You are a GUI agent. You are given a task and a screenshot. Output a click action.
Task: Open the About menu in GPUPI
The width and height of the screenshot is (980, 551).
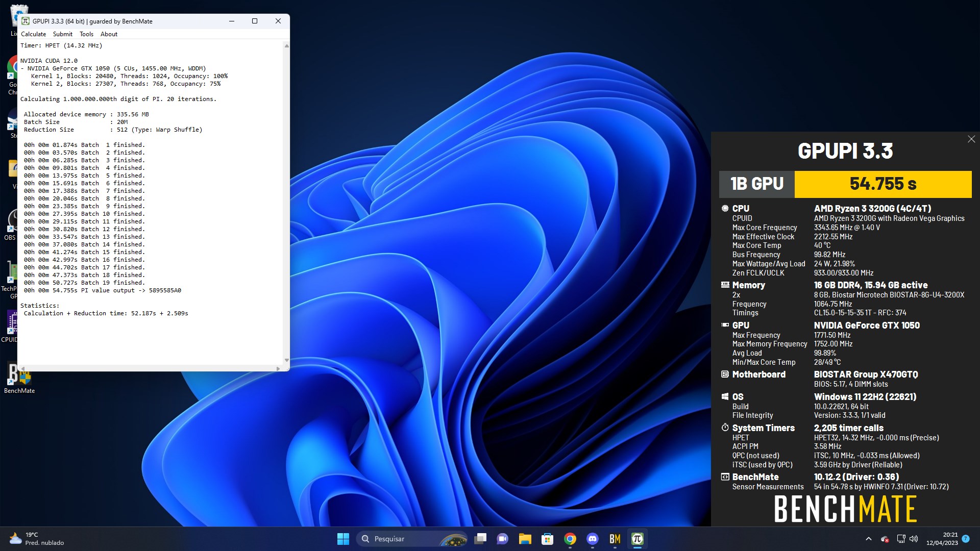coord(109,34)
